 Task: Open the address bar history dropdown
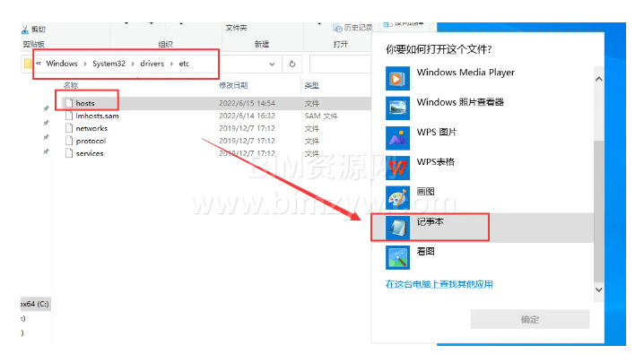[272, 64]
